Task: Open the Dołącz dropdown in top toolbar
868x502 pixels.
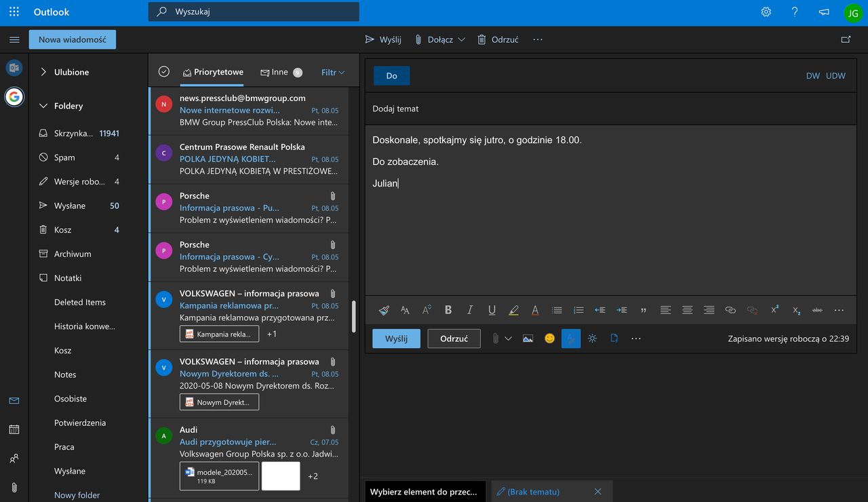Action: (x=462, y=39)
